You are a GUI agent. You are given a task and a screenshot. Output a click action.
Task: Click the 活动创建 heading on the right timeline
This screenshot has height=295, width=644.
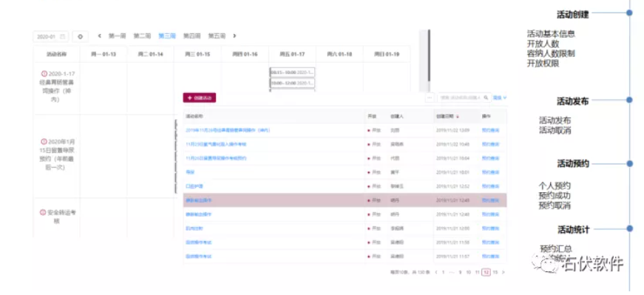572,15
